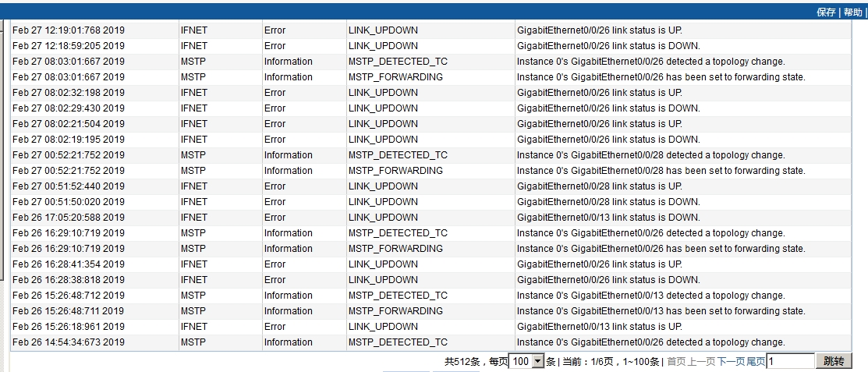Click the 保存 (Save) link
The height and width of the screenshot is (372, 868).
(826, 12)
